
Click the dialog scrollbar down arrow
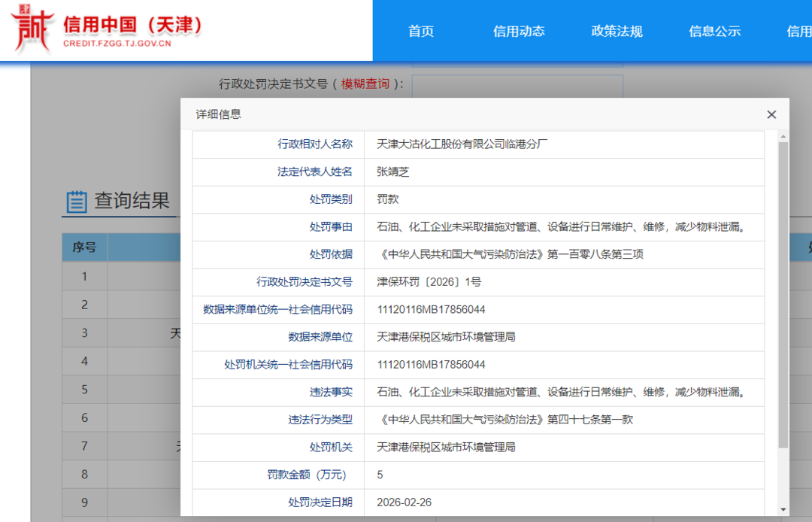(x=783, y=509)
